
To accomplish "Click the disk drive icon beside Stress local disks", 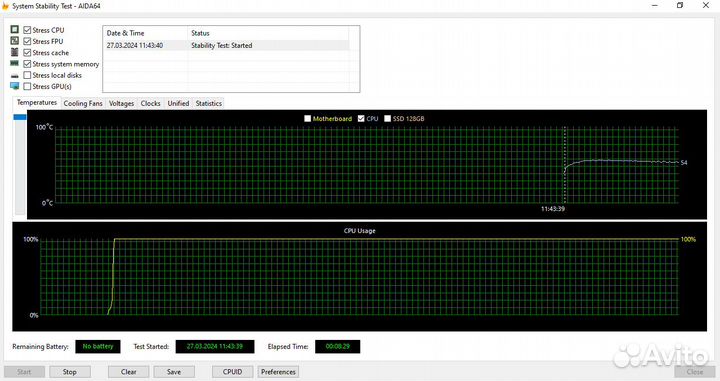I will 15,75.
